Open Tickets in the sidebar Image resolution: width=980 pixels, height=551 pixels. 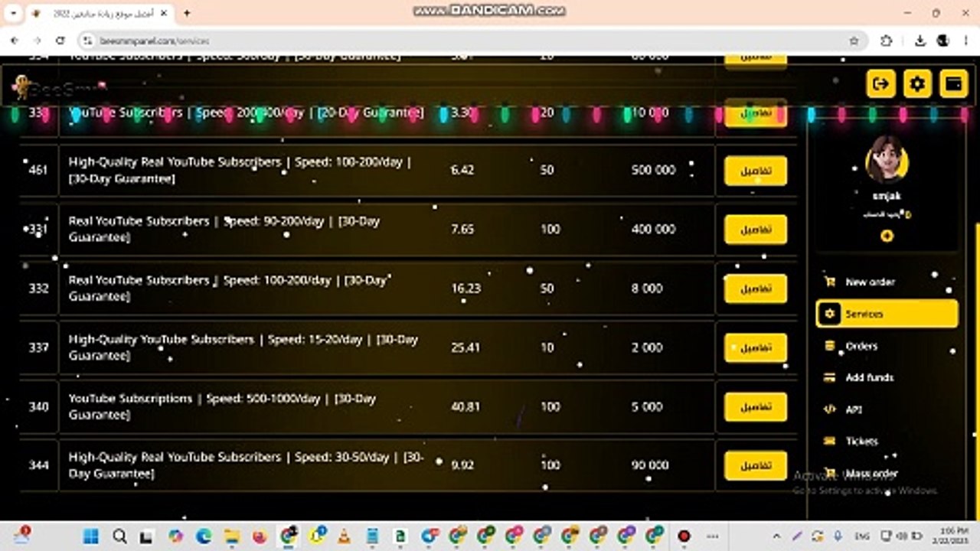(x=887, y=441)
